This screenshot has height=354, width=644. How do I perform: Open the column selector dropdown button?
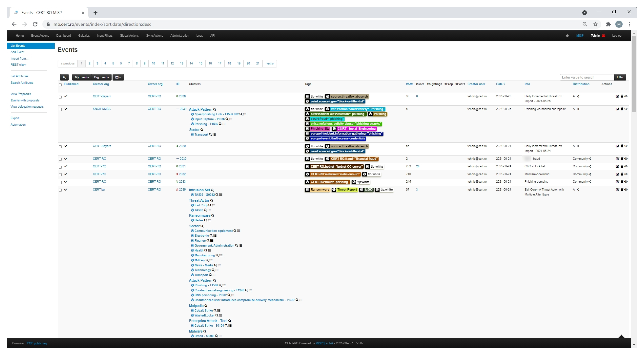click(x=118, y=77)
